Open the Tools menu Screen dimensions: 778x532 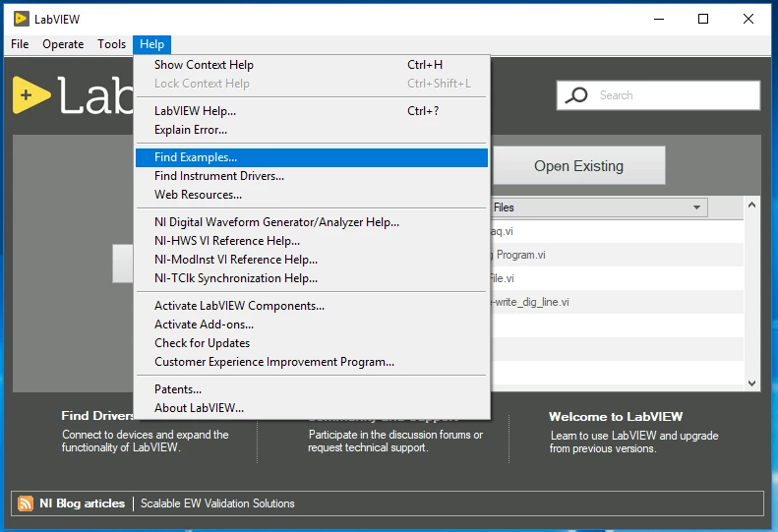point(112,44)
